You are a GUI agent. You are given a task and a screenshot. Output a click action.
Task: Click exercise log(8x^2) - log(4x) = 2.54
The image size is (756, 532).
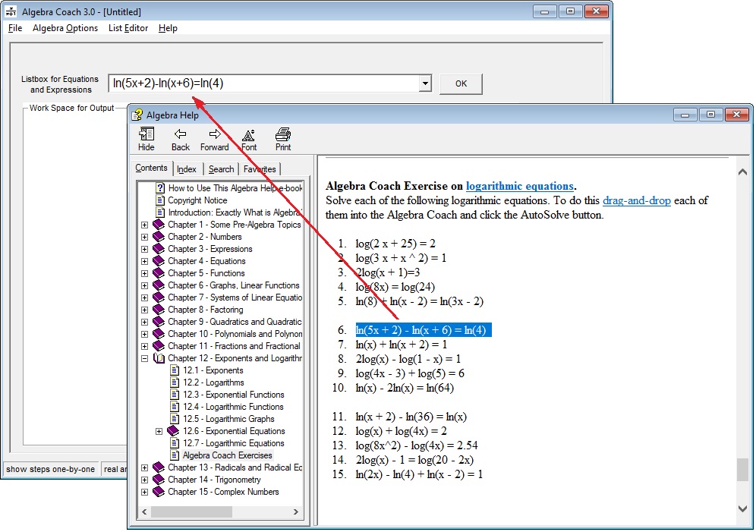(x=417, y=445)
